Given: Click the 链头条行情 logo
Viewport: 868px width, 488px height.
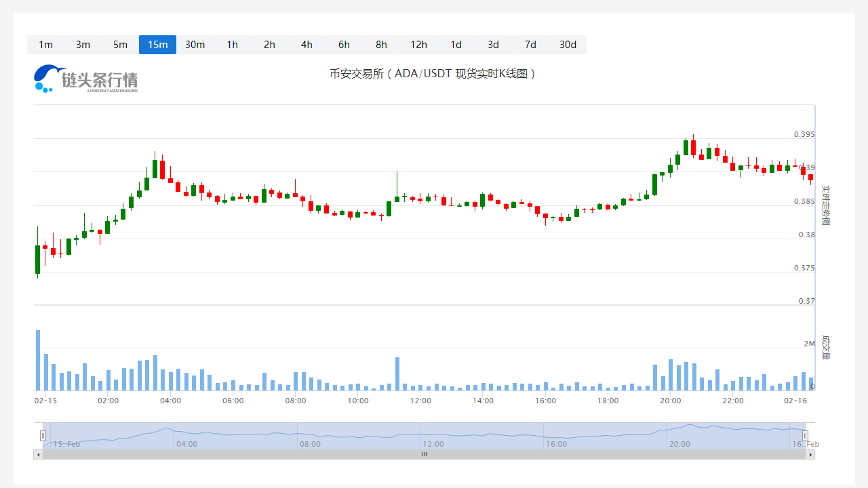Looking at the screenshot, I should click(85, 79).
